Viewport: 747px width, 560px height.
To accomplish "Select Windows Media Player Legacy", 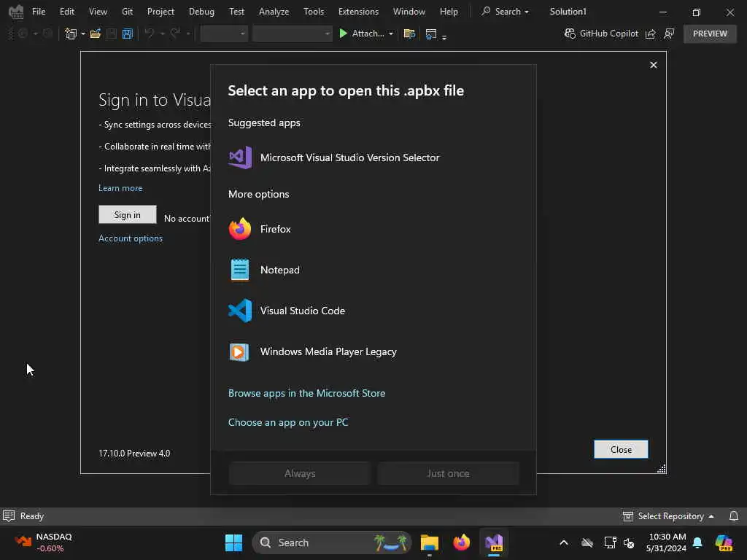I will [373, 352].
